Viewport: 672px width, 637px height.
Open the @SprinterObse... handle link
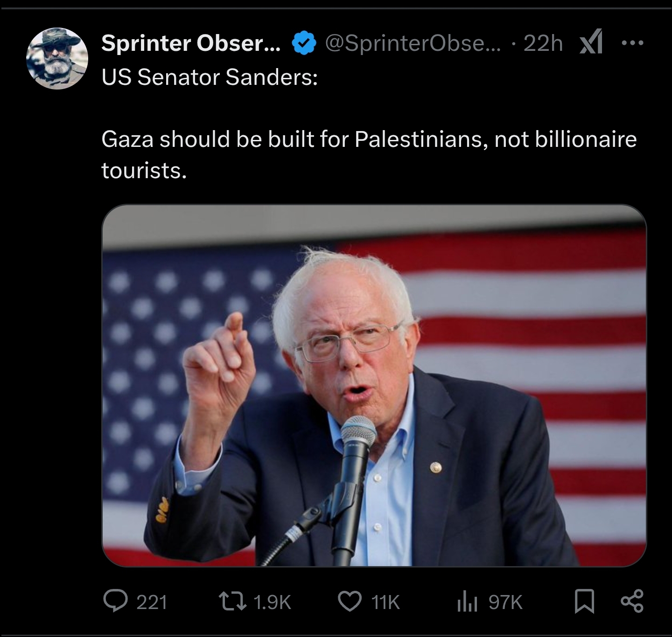412,43
